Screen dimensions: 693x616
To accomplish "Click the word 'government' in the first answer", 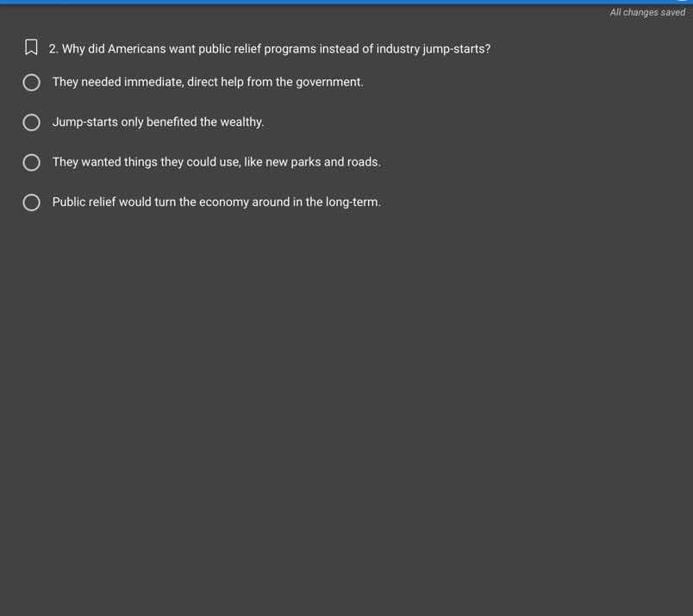I will click(328, 83).
